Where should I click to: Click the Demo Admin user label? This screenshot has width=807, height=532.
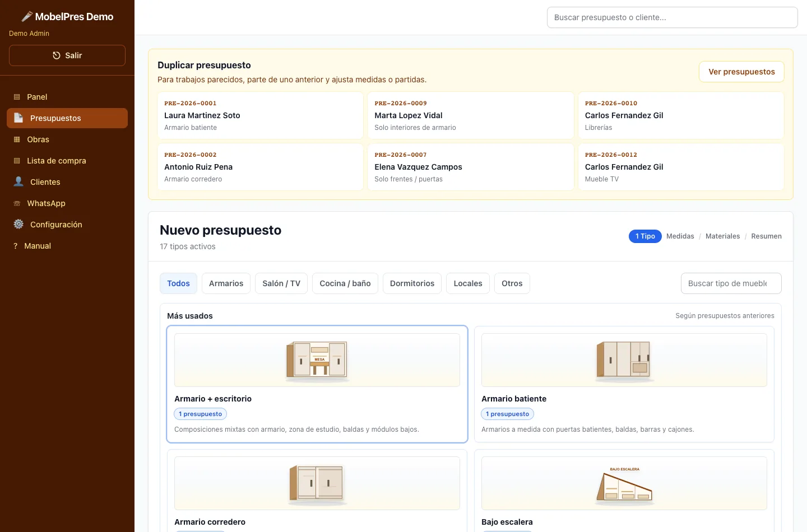pos(29,34)
